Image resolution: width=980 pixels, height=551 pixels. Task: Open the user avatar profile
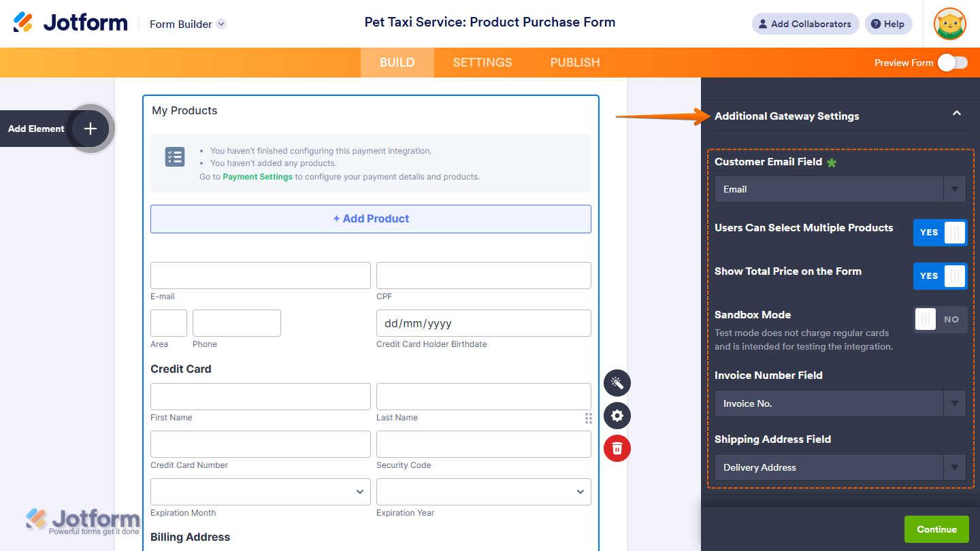[950, 24]
